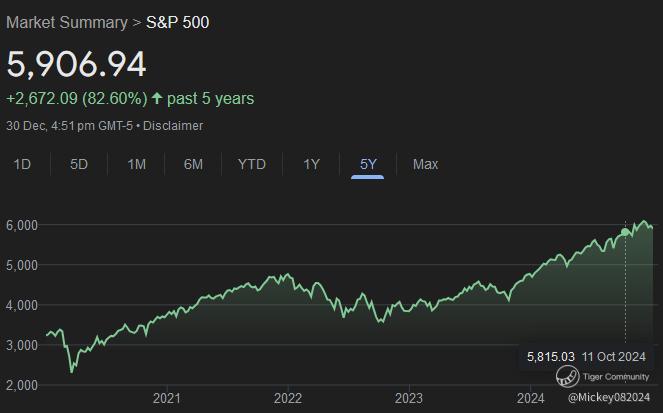Open the Max time range

(425, 164)
